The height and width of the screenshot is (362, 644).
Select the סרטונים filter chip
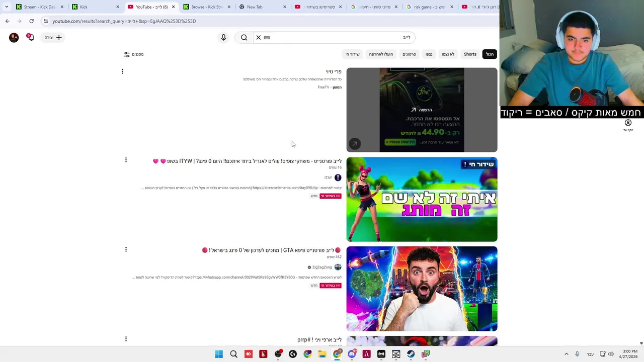(x=409, y=54)
